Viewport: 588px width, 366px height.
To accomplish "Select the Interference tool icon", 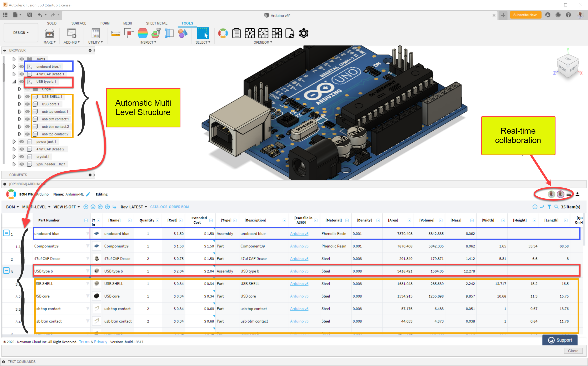I will (x=129, y=33).
